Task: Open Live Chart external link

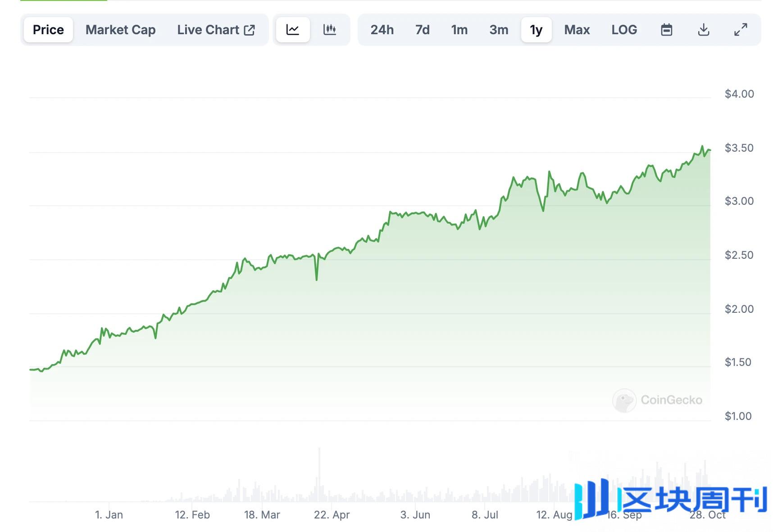Action: point(216,30)
